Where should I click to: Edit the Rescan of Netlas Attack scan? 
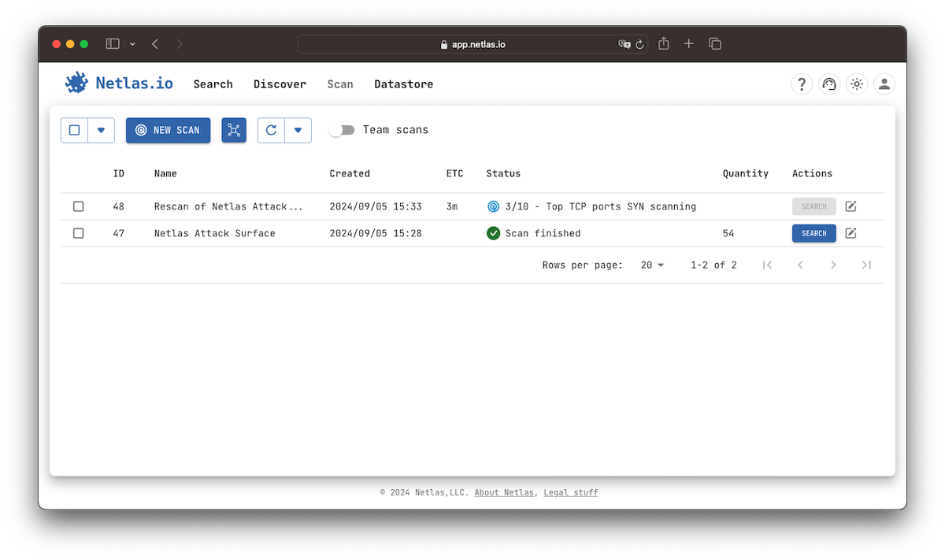(850, 206)
